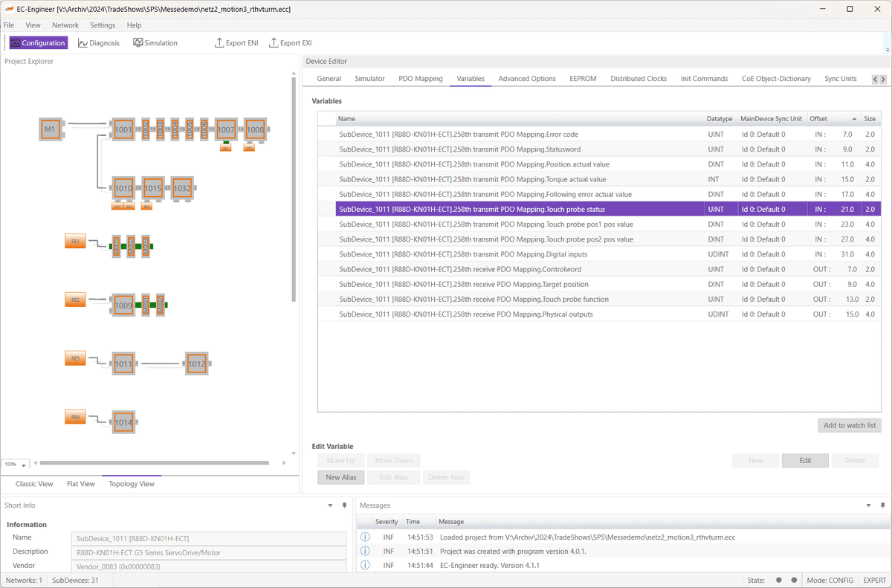
Task: Open the Network menu
Action: click(x=65, y=25)
